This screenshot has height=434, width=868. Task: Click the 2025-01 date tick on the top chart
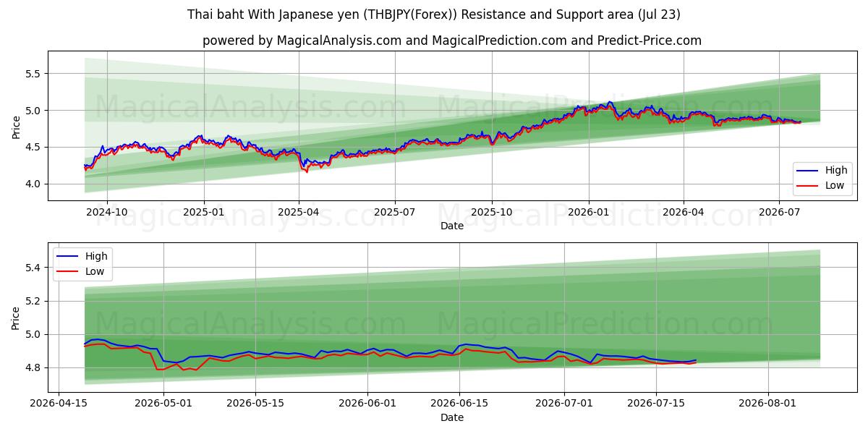(x=203, y=213)
